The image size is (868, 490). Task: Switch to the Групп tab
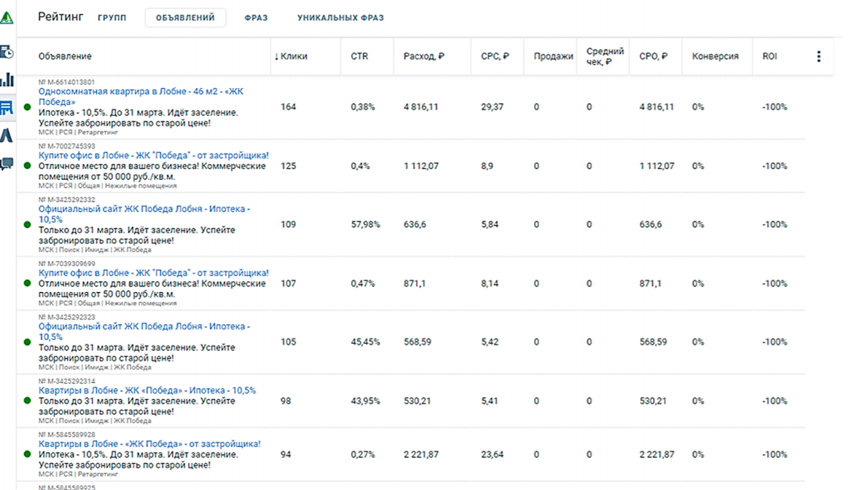click(x=112, y=18)
